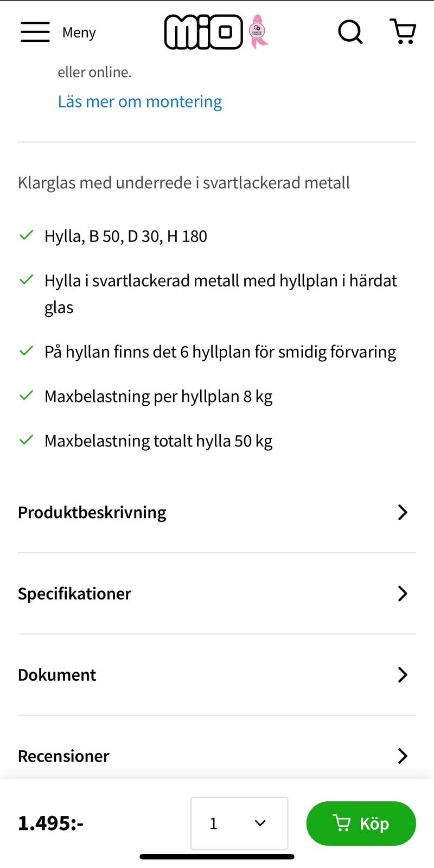
Task: Click the 1.495:- price text
Action: pos(51,823)
